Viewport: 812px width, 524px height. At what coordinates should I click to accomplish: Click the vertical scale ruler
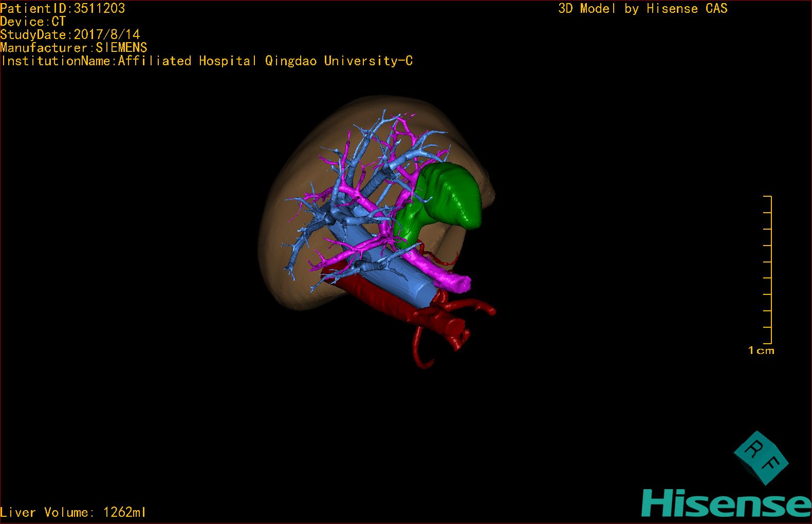768,270
